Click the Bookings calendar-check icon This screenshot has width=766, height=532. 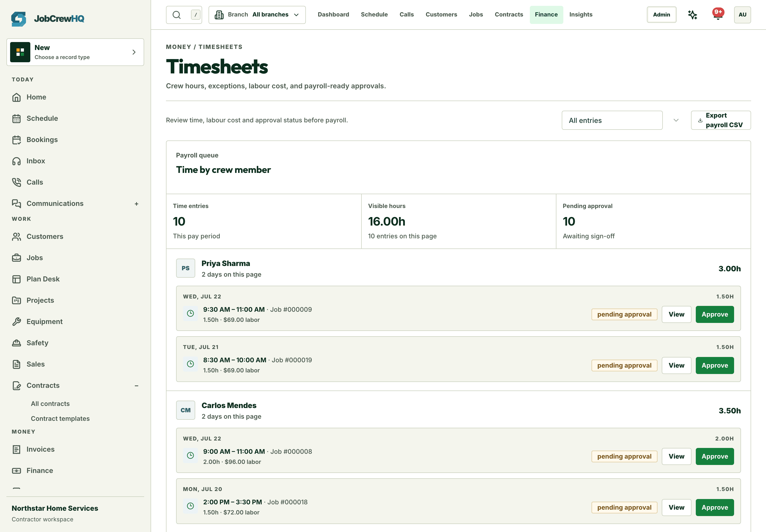[16, 140]
